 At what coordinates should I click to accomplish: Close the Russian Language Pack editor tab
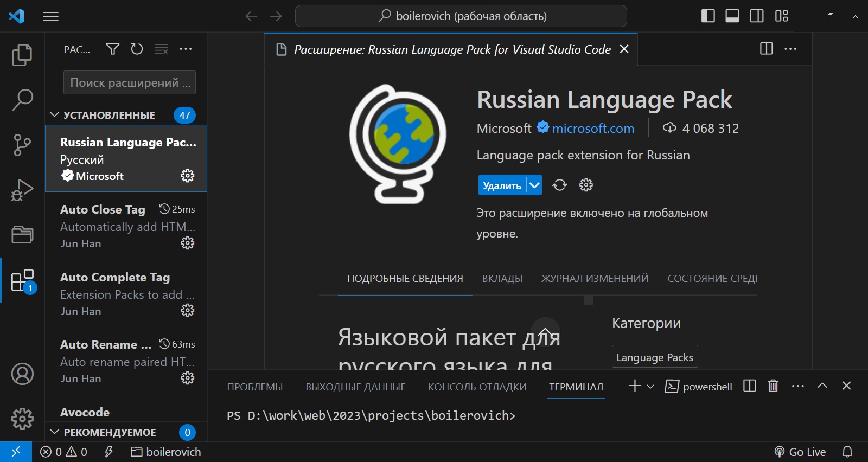pyautogui.click(x=624, y=49)
